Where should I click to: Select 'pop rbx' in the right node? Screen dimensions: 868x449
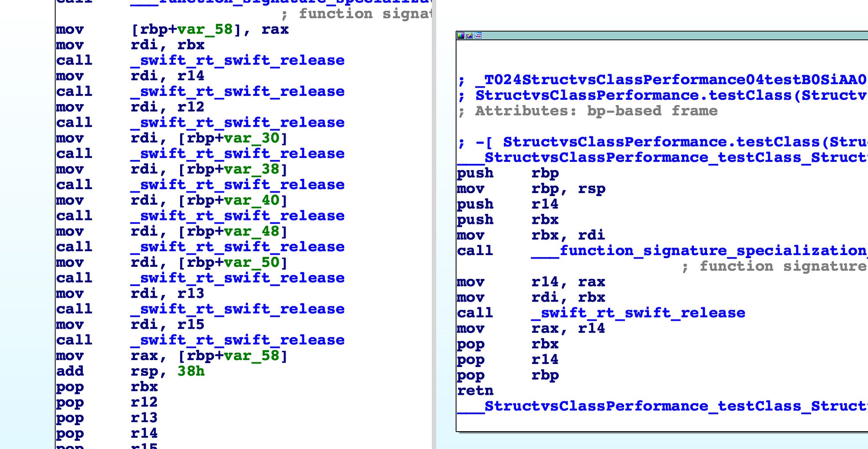click(508, 344)
